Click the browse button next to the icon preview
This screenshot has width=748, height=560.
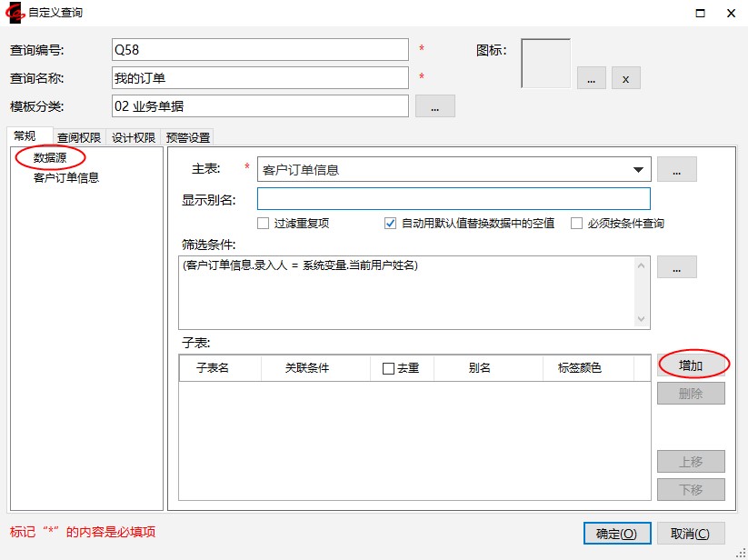591,78
